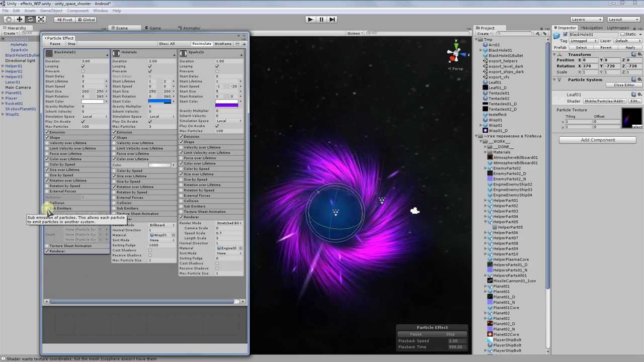Toggle Pivot handle position button
Image resolution: width=644 pixels, height=362 pixels.
click(64, 20)
